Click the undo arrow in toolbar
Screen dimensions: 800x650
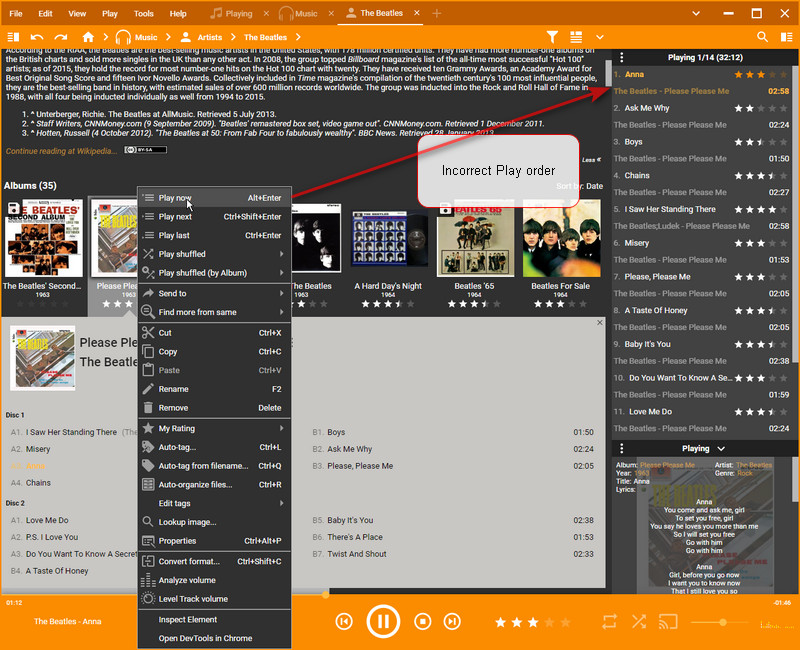point(37,37)
